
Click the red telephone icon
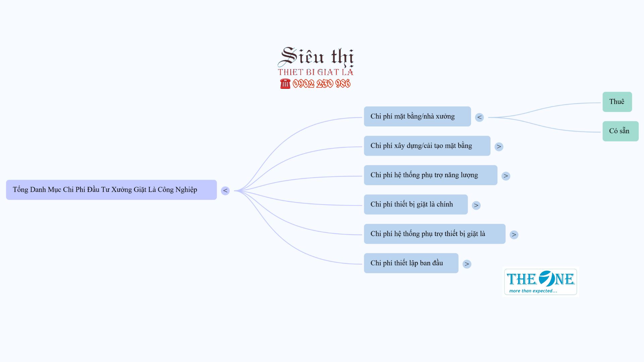pos(285,83)
